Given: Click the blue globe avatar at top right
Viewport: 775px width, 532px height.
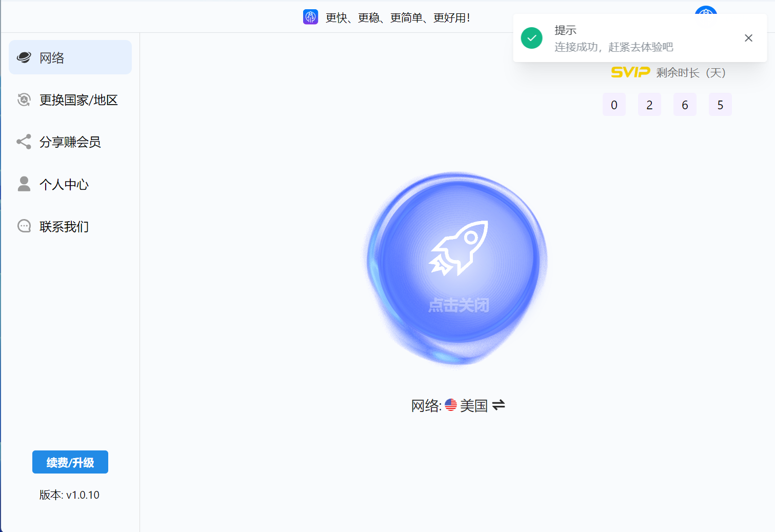Looking at the screenshot, I should click(706, 10).
